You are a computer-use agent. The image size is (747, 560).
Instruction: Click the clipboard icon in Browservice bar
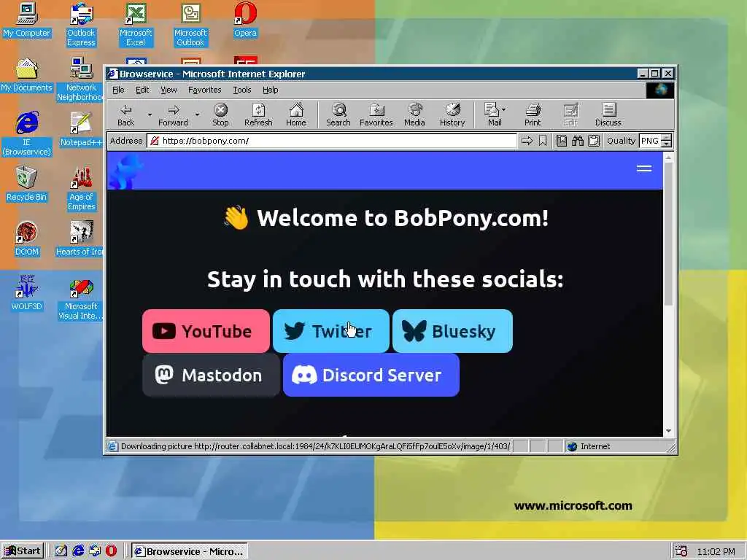point(594,141)
